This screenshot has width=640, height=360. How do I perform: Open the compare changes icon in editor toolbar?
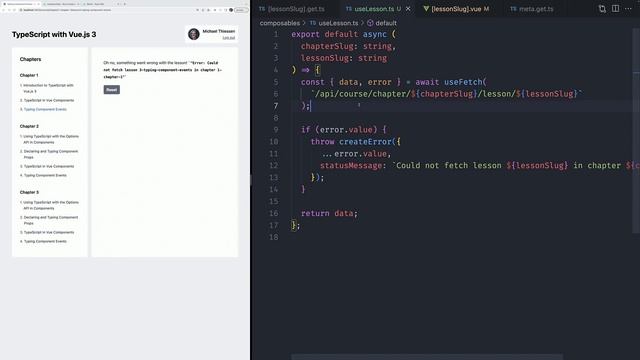click(602, 9)
